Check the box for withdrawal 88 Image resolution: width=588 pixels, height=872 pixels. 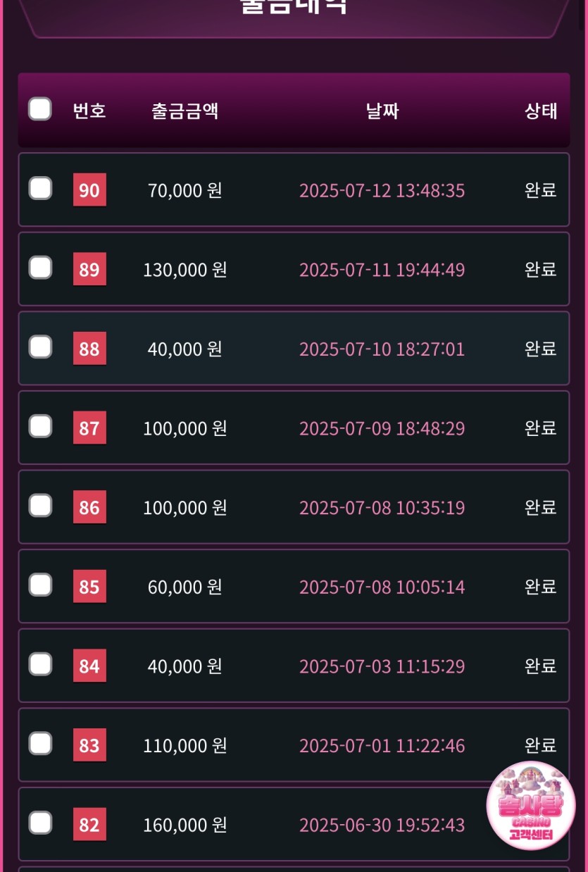[x=40, y=347]
